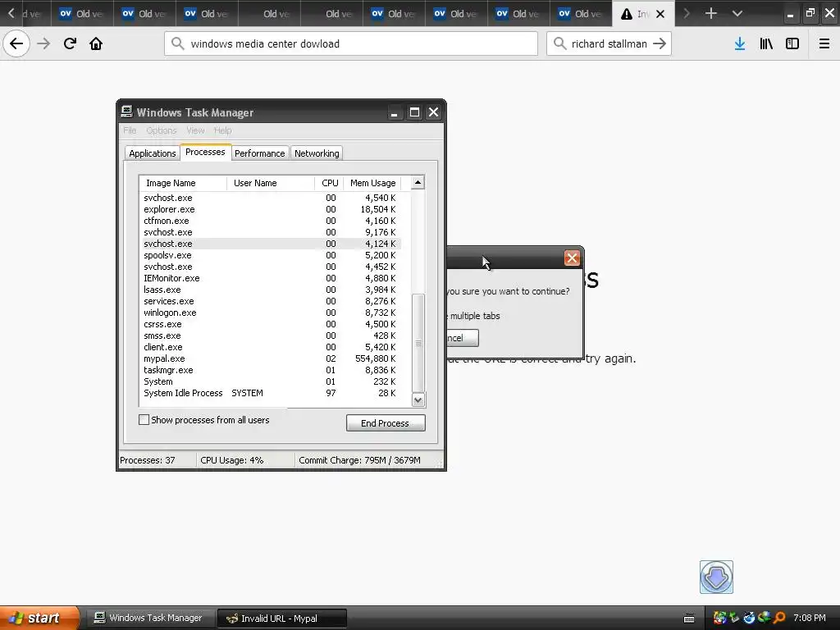The width and height of the screenshot is (840, 630).
Task: Click the browser forward arrow
Action: (43, 44)
